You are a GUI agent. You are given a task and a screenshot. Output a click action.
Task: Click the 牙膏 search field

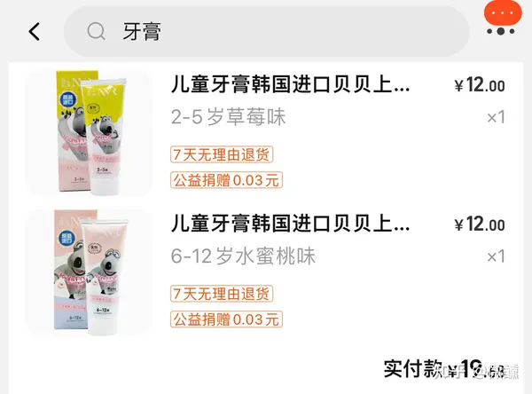tap(267, 31)
